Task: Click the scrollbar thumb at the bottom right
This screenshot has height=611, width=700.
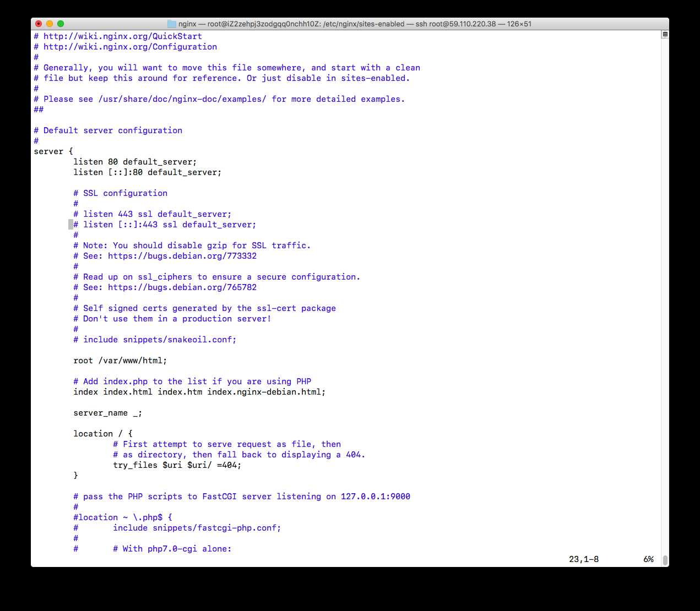Action: point(665,560)
